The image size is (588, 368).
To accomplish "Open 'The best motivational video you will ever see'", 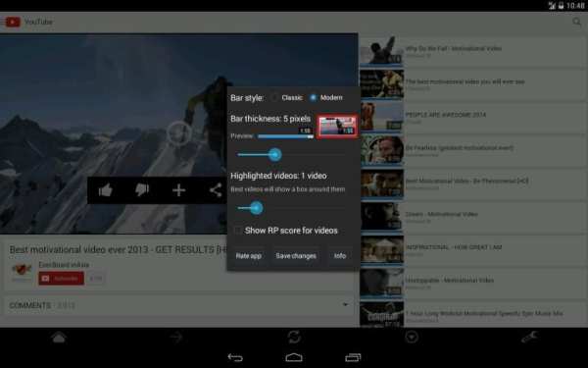I will (x=473, y=84).
